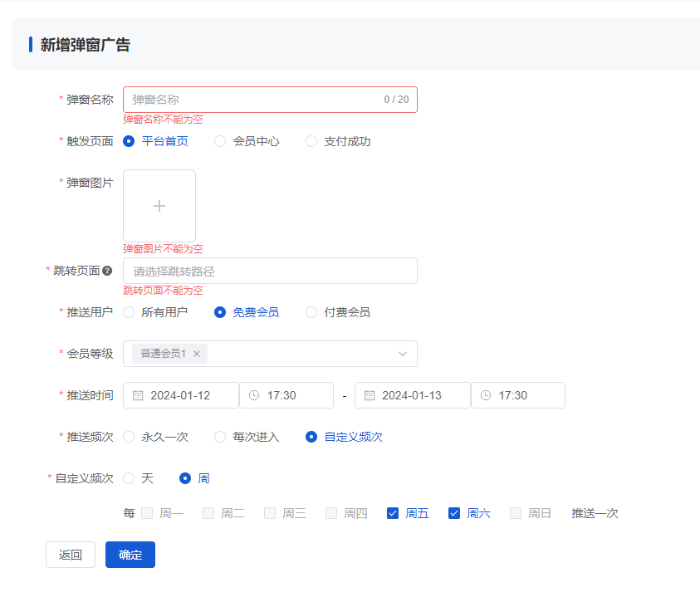Viewport: 700px width, 597px height.
Task: Check the 周四 checkbox
Action: (331, 513)
